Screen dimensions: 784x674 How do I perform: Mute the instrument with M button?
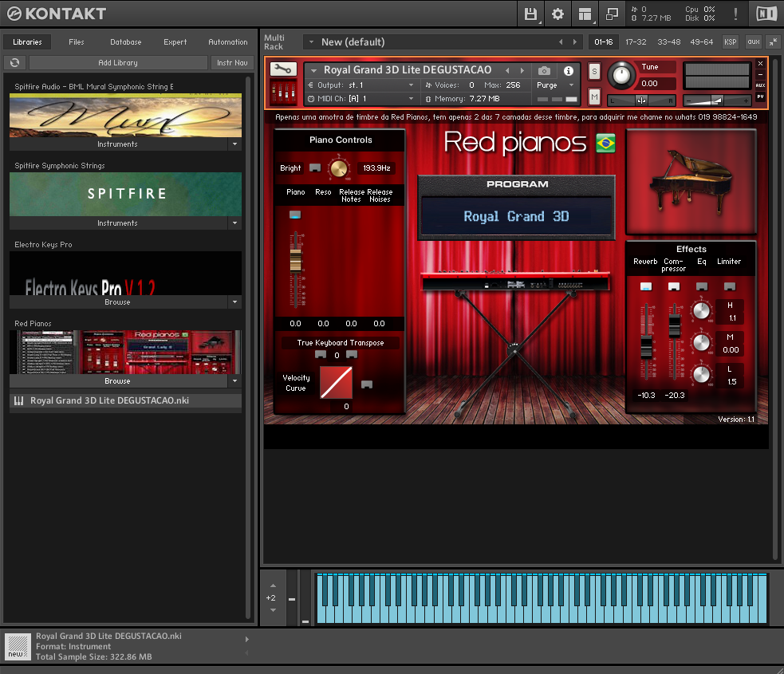click(594, 97)
